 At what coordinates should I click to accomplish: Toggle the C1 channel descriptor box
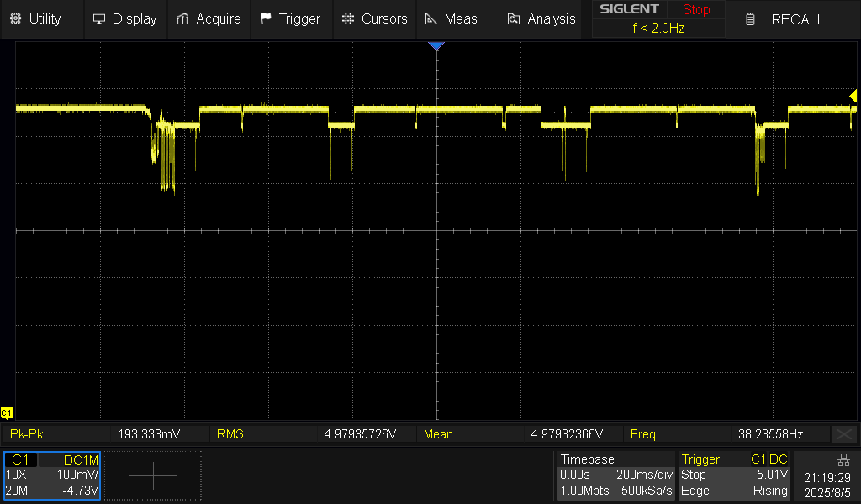click(52, 475)
